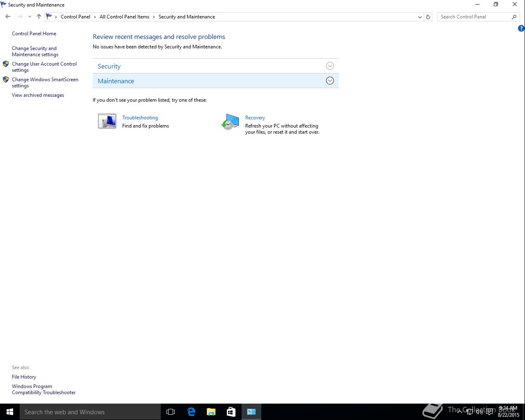Click the Search the web and Windows box
Screen dimensions: 525x420
point(90,412)
